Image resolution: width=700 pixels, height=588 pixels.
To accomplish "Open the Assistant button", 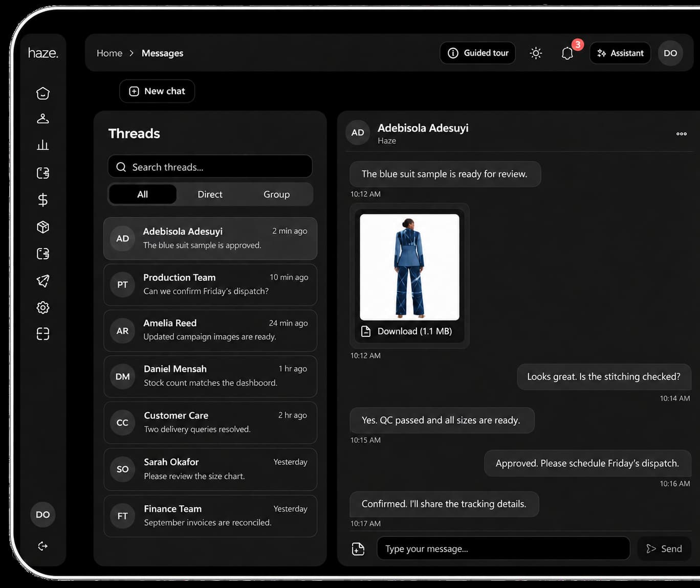I will [x=620, y=53].
